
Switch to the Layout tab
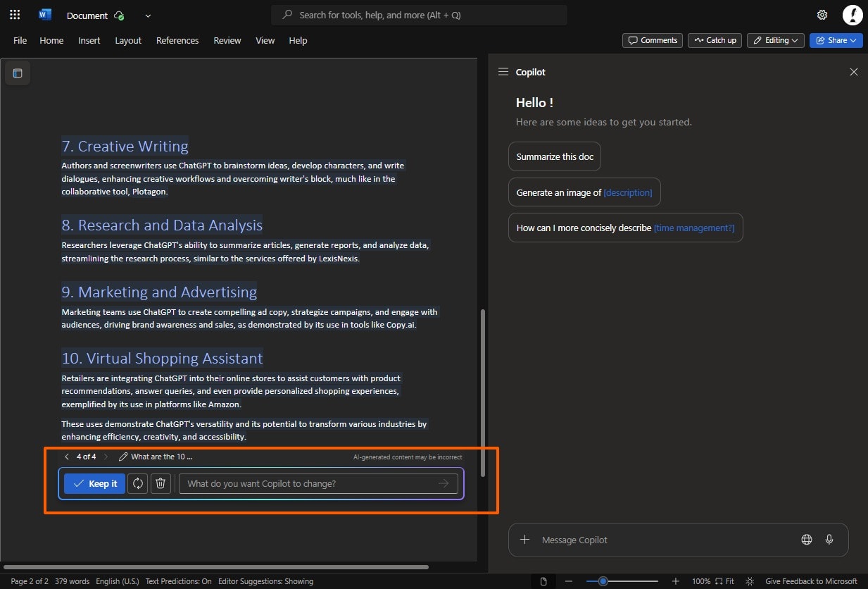128,40
